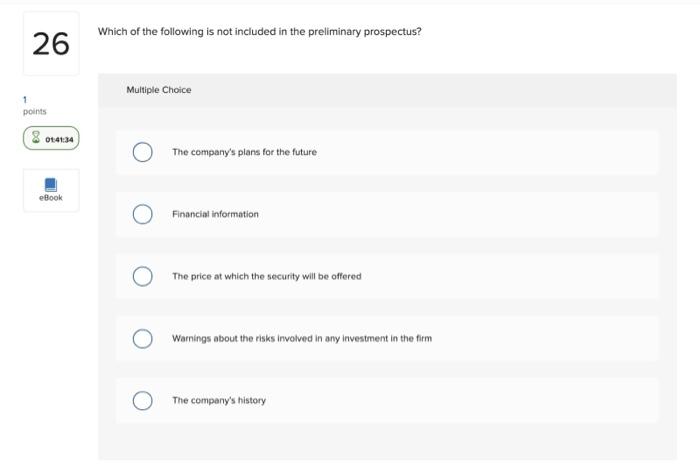The width and height of the screenshot is (700, 475).
Task: Mark the company's history radio option
Action: coord(143,400)
